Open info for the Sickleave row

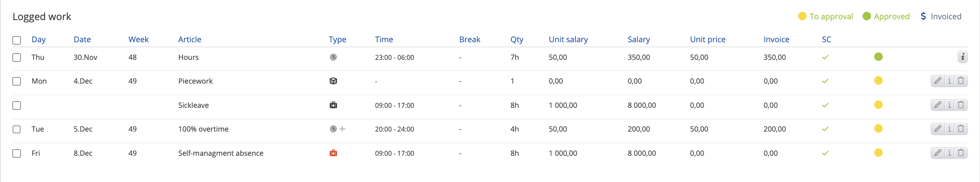click(x=950, y=105)
